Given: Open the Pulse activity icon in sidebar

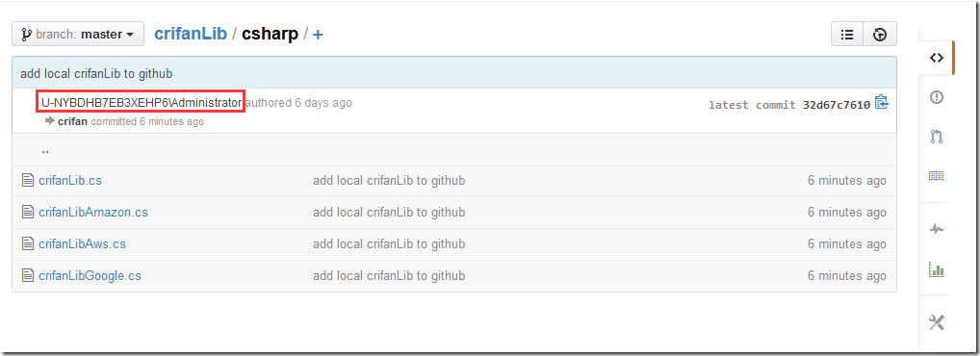Looking at the screenshot, I should click(936, 229).
